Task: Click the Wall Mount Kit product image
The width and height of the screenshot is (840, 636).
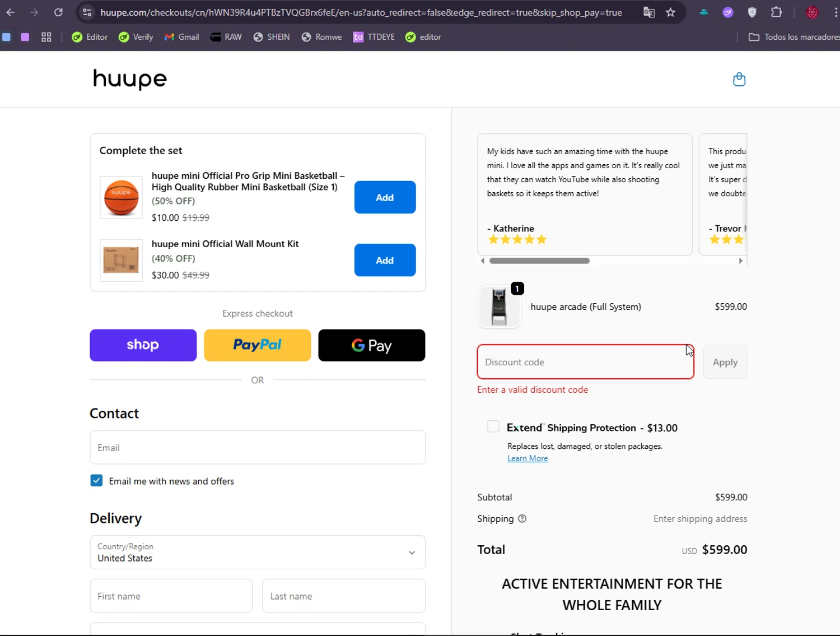Action: point(121,260)
